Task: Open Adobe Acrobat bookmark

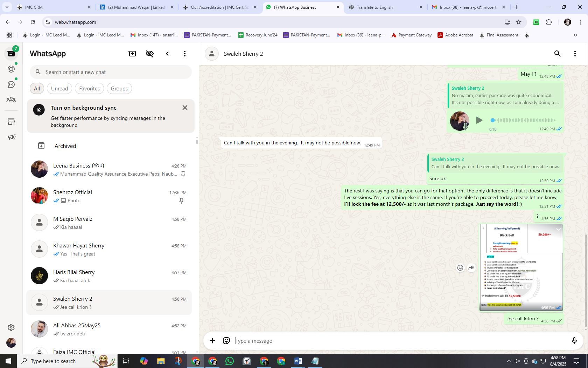Action: [455, 35]
